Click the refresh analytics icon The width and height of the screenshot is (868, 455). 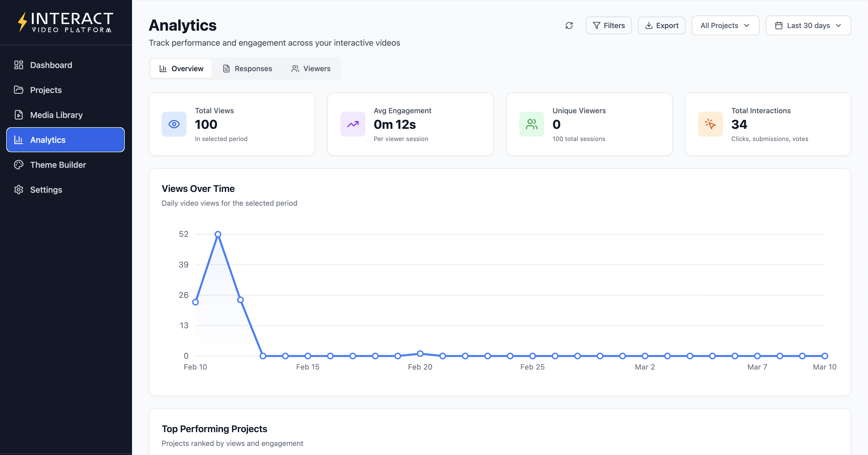pyautogui.click(x=569, y=26)
